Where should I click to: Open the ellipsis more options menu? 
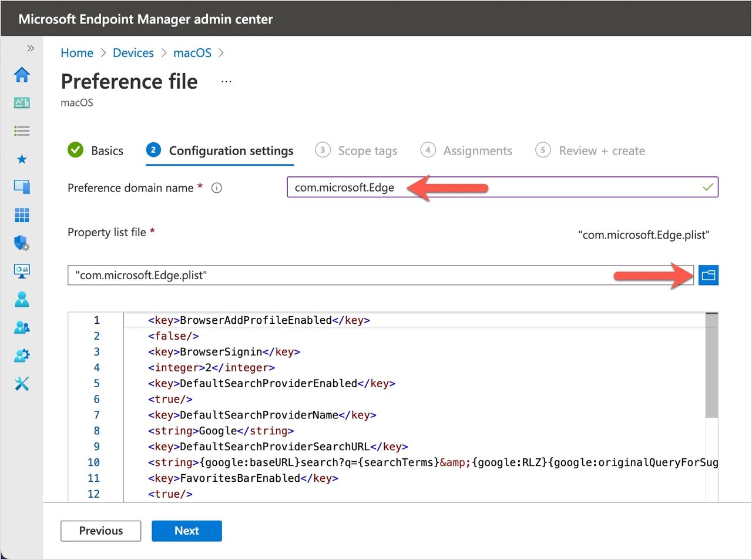coord(226,82)
